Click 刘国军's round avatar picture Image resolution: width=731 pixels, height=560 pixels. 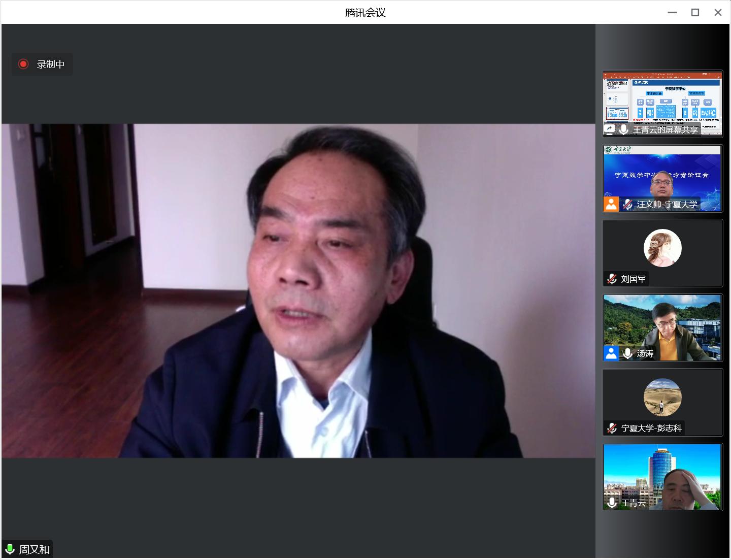pos(662,248)
